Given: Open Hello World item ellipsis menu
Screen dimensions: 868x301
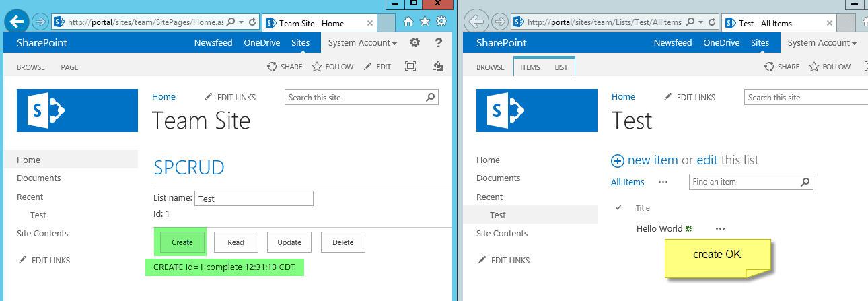Looking at the screenshot, I should point(721,228).
